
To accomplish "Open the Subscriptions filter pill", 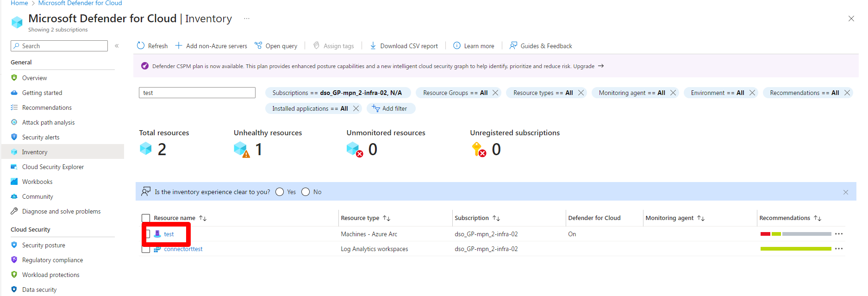I will (337, 93).
